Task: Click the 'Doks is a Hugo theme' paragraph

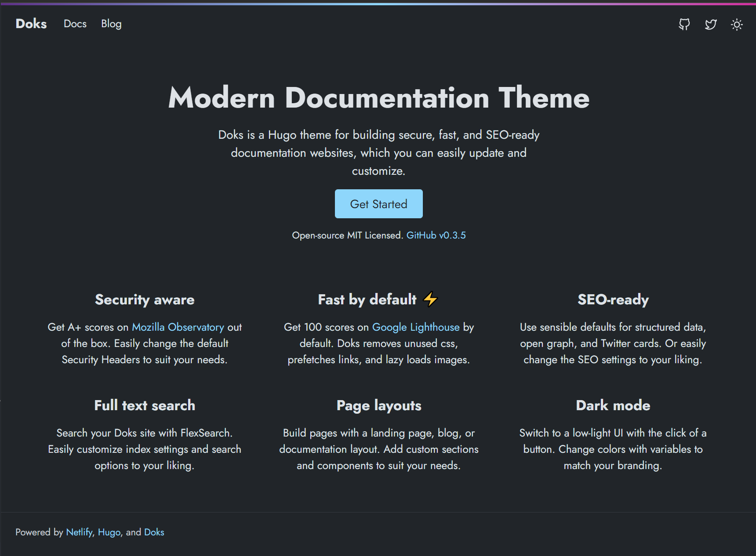Action: pos(379,153)
